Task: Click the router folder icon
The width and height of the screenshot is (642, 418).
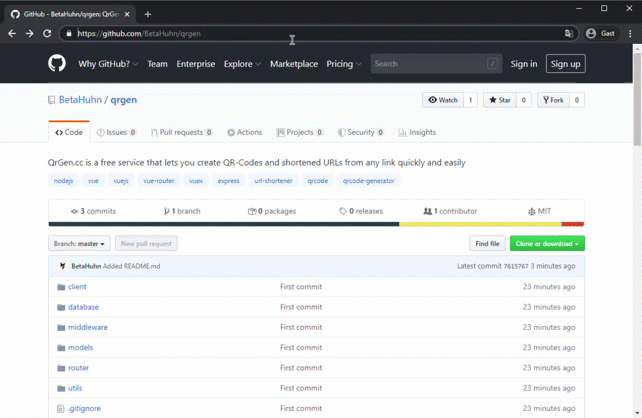Action: click(x=61, y=368)
